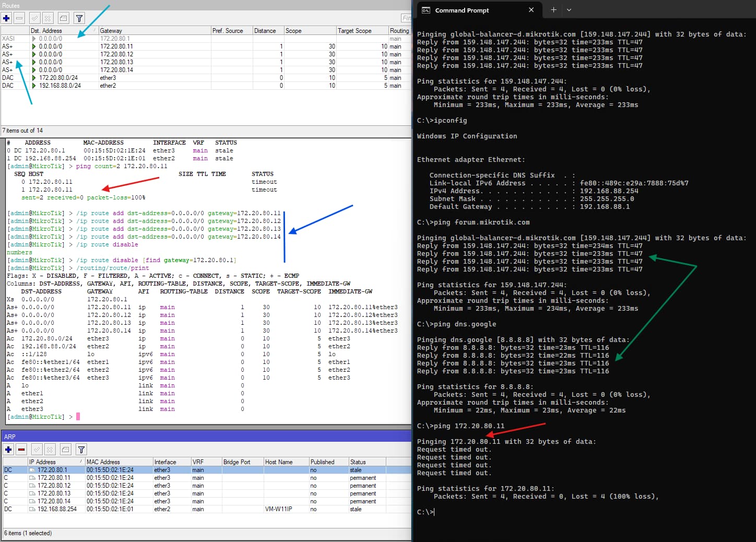Click the Remove button in Routes toolbar

pos(19,18)
